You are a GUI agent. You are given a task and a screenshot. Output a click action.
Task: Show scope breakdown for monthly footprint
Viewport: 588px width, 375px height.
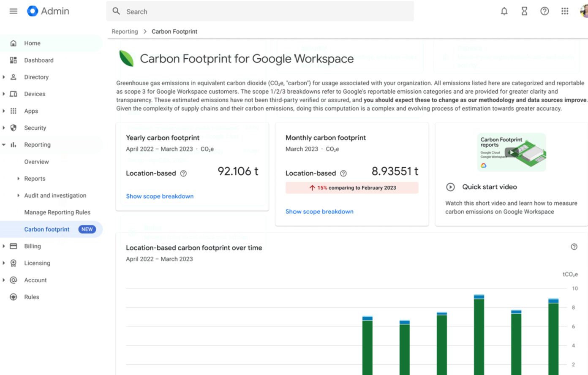click(x=319, y=211)
